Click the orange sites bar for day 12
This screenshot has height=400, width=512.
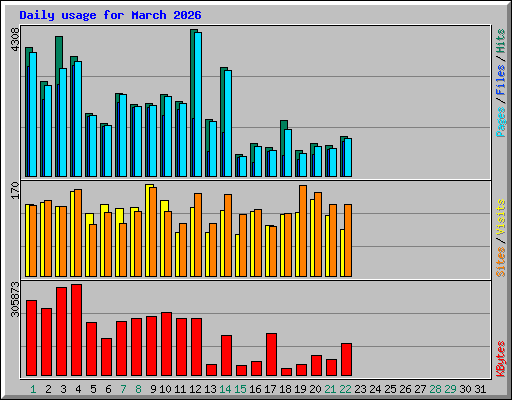(x=198, y=235)
